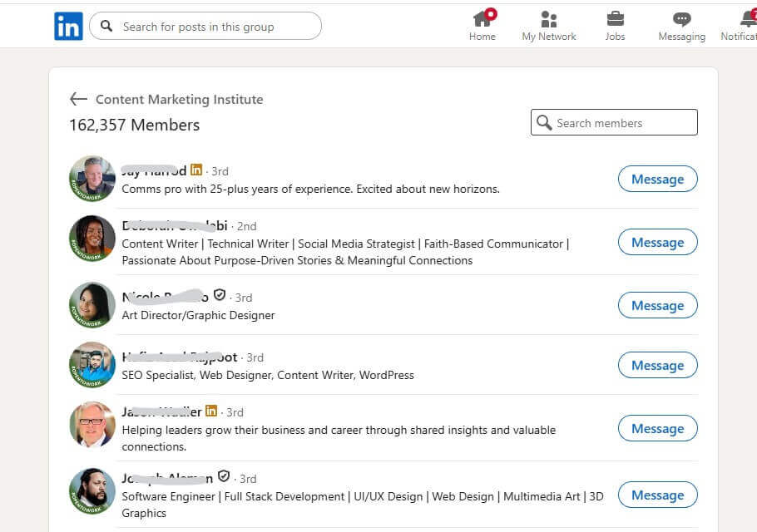Go back using the left arrow
This screenshot has width=757, height=532.
coord(78,99)
